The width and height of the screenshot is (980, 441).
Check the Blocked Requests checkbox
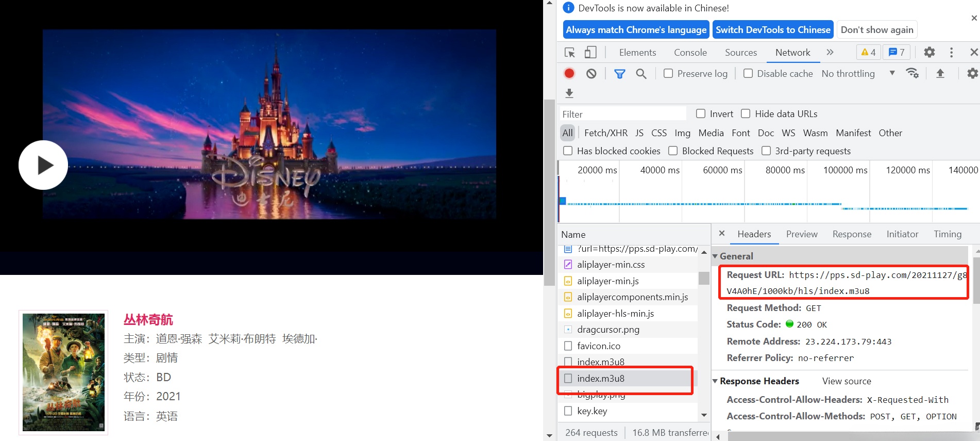673,151
